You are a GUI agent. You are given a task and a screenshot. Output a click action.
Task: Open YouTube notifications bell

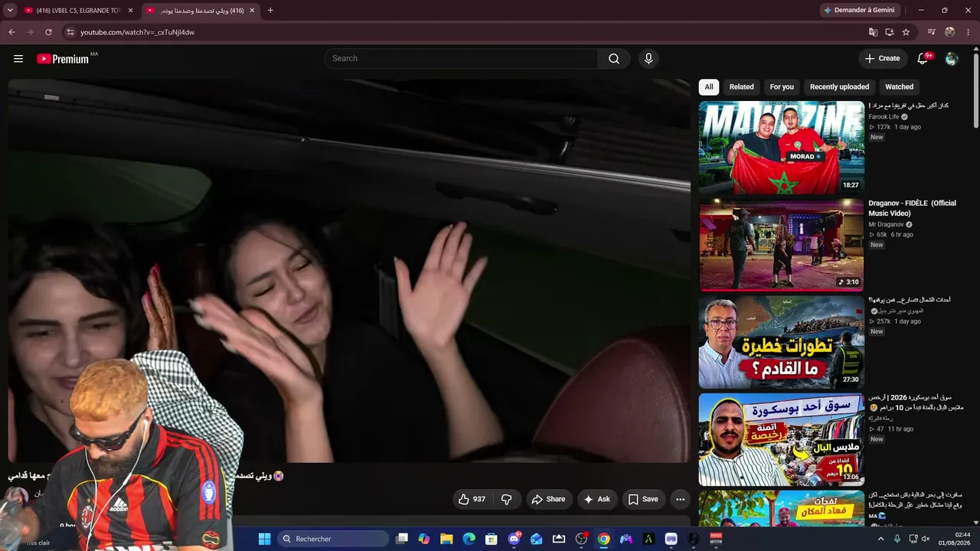tap(923, 59)
